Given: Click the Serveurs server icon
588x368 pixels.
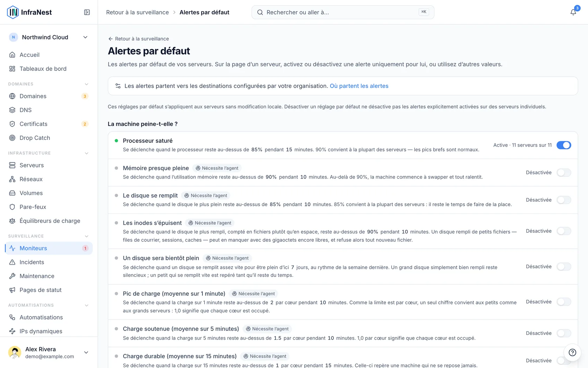Looking at the screenshot, I should tap(12, 165).
